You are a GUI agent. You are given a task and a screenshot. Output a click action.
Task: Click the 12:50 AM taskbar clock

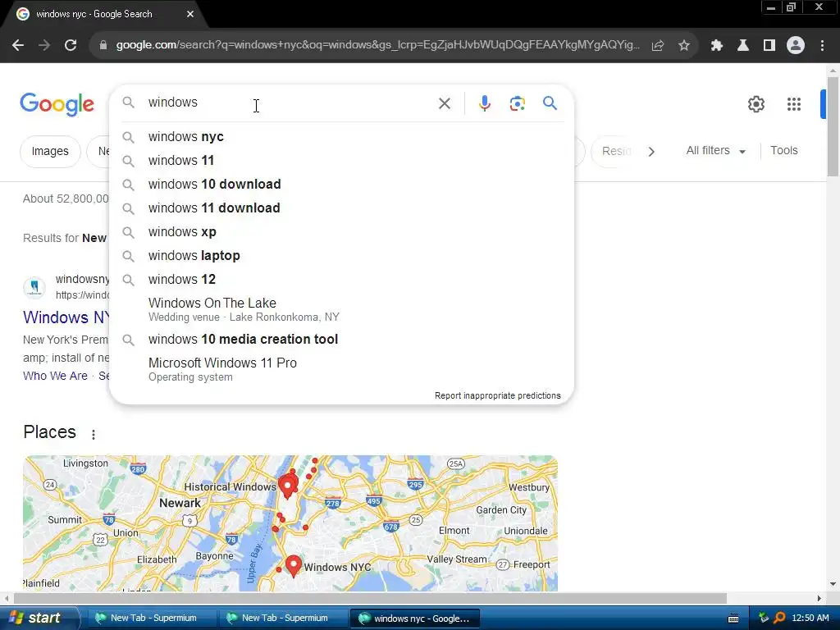tap(810, 618)
